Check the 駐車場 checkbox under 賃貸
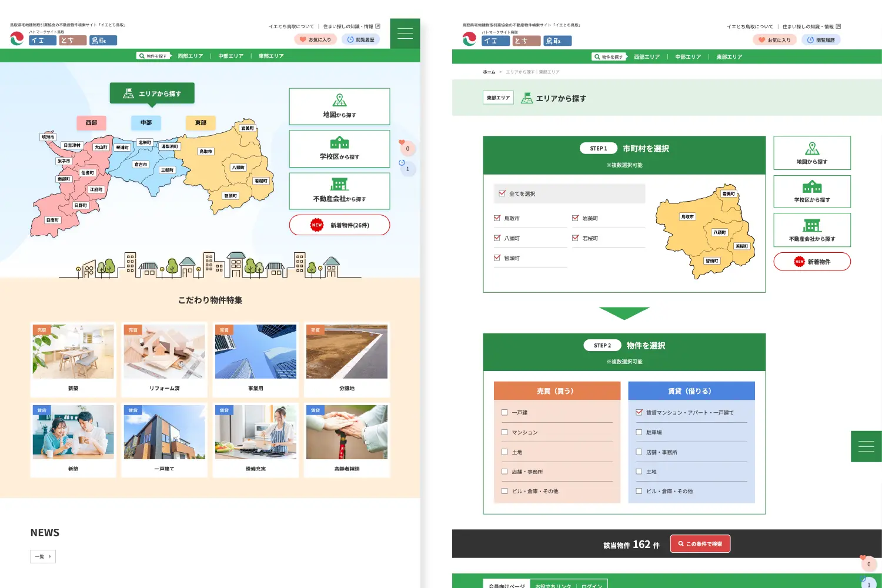Viewport: 882px width, 588px height. point(639,432)
